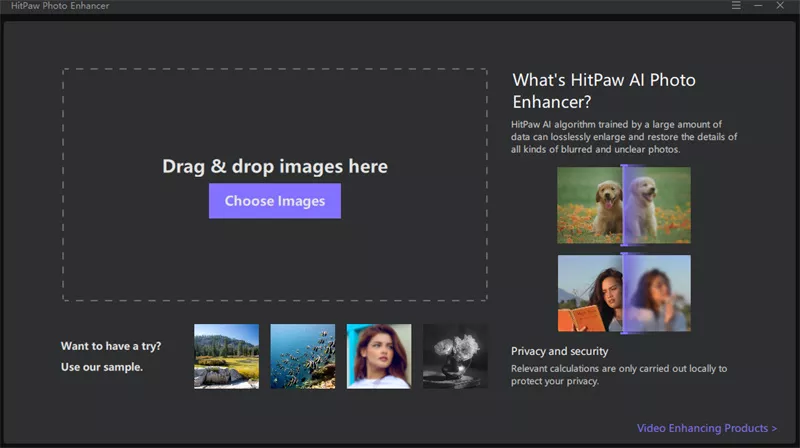Click the divider slider on puppy comparison
Screen dimensions: 800x448
point(623,205)
